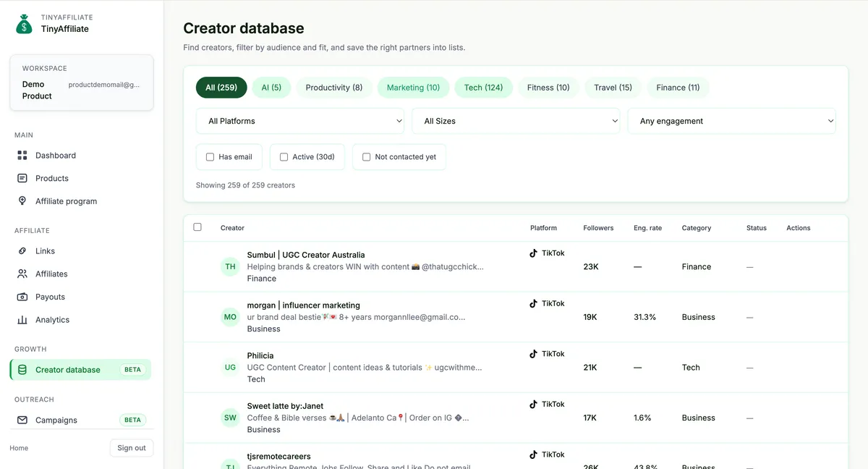Viewport: 868px width, 469px height.
Task: Click the BETA badge next to Campaigns
Action: (132, 420)
